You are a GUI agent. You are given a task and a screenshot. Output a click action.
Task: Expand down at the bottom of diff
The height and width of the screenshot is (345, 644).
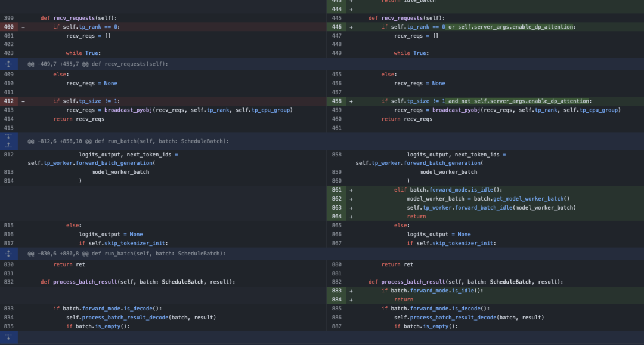click(x=8, y=337)
